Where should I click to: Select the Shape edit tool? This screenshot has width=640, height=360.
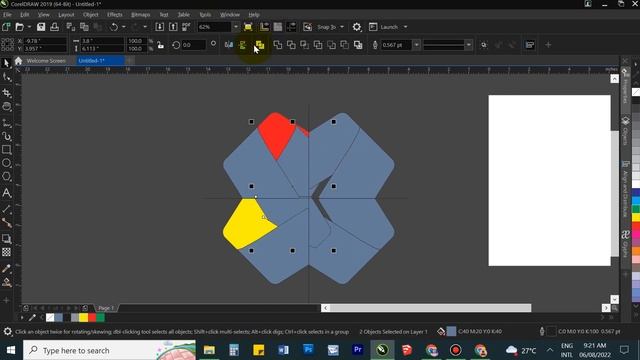(7, 77)
